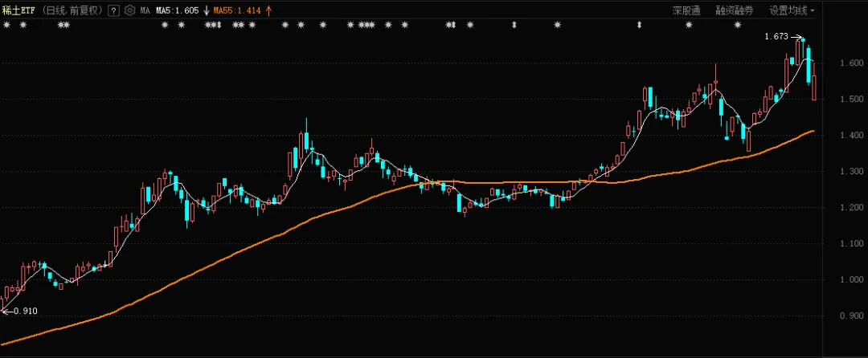Click the MA5 down-arrow trend indicator
This screenshot has height=358, width=868.
tap(207, 10)
